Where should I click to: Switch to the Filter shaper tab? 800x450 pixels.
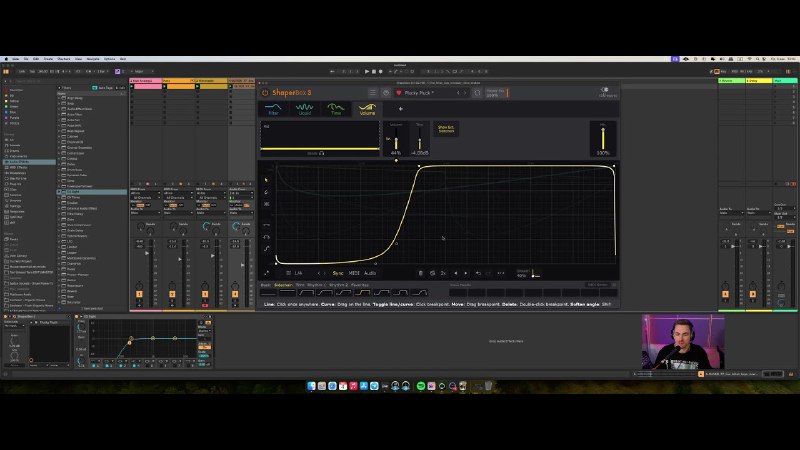[273, 109]
